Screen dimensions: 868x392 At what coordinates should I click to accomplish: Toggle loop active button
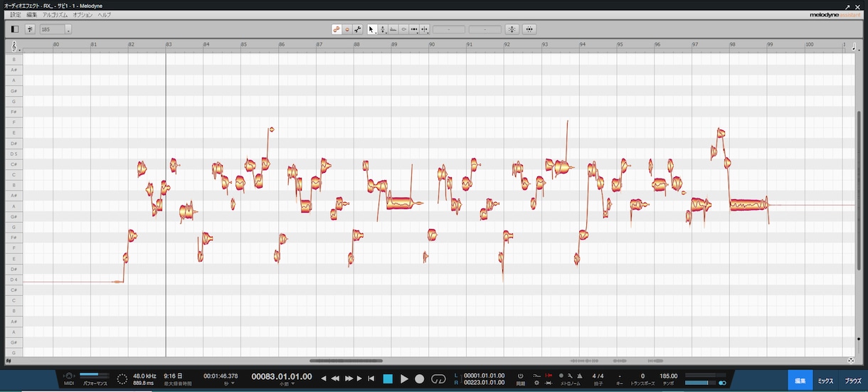click(x=438, y=378)
